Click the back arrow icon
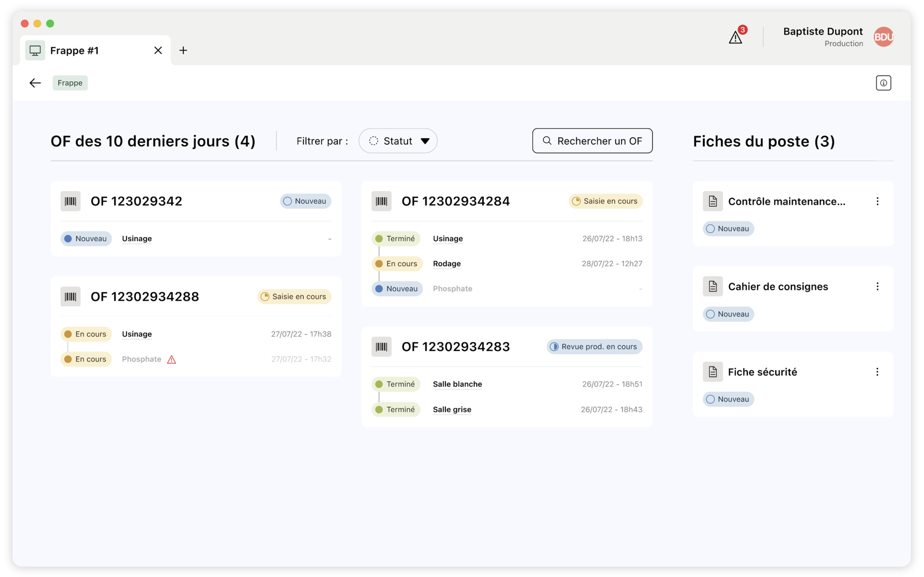The width and height of the screenshot is (924, 577). pos(35,83)
